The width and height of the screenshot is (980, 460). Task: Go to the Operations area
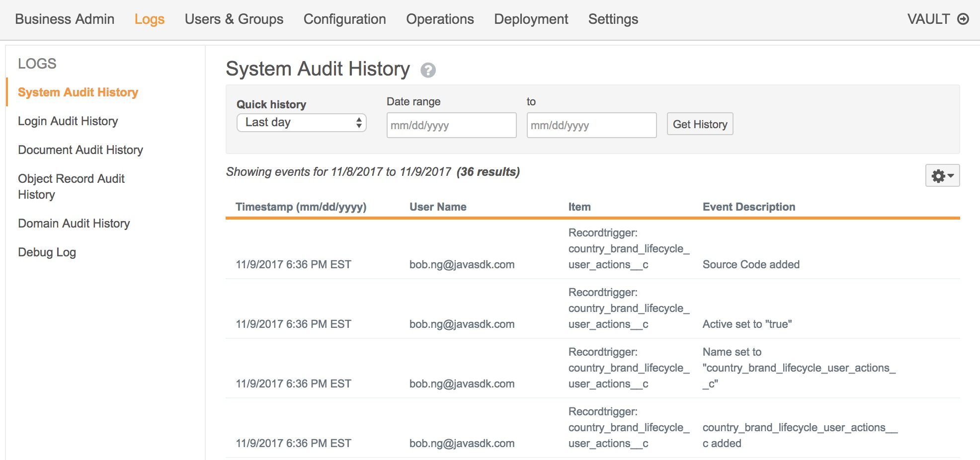pos(439,19)
